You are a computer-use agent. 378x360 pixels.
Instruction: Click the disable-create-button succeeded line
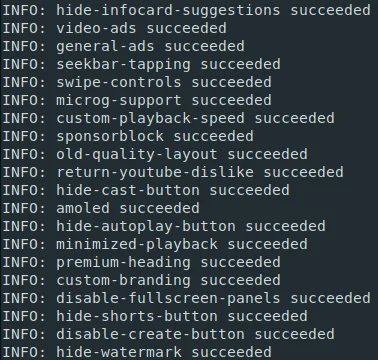[x=168, y=334]
